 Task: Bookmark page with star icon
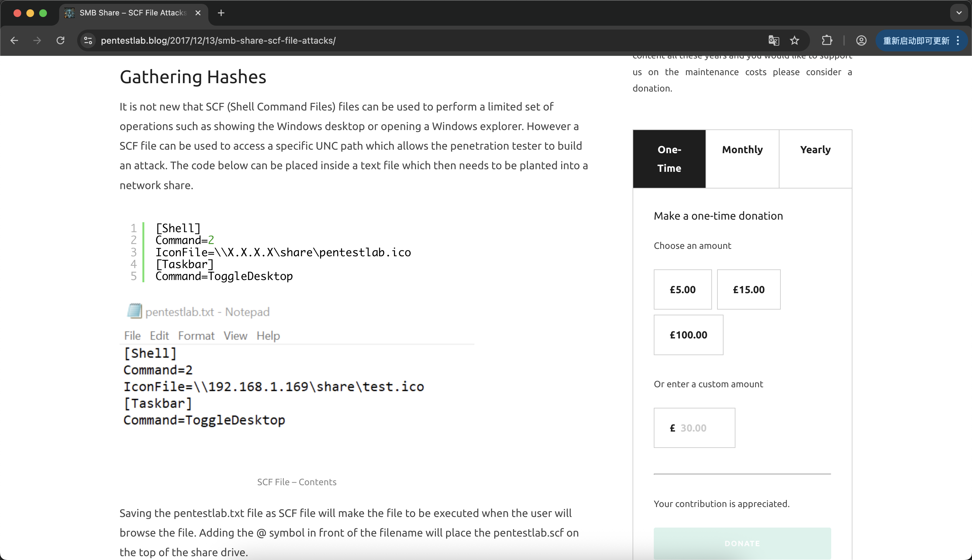795,40
